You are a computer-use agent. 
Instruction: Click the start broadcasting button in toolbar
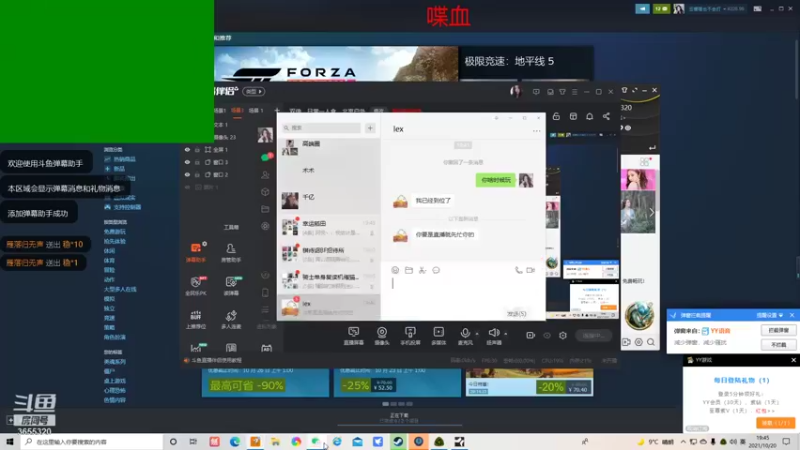[593, 336]
